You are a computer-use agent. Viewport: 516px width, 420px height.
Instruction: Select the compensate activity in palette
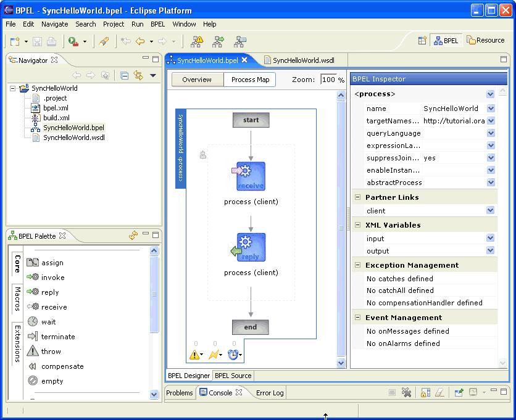click(x=56, y=366)
